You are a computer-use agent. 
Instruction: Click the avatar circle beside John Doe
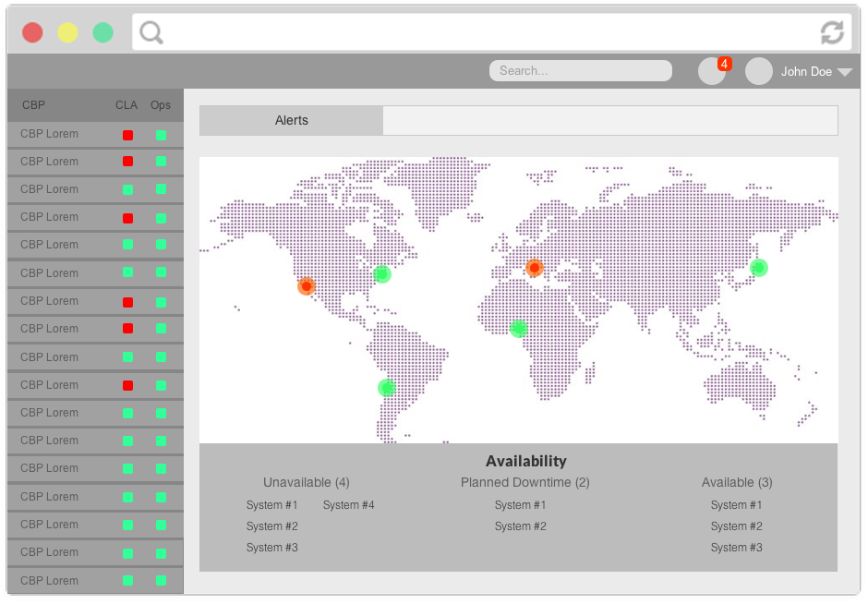tap(758, 71)
